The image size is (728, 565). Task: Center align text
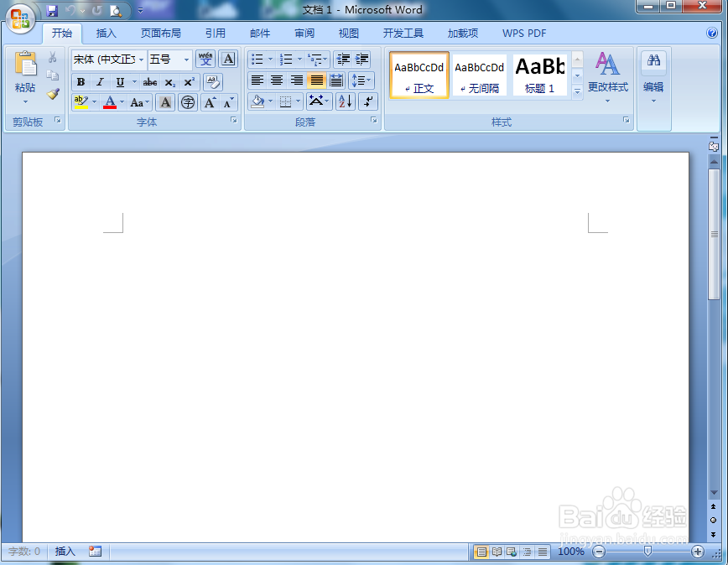[277, 80]
